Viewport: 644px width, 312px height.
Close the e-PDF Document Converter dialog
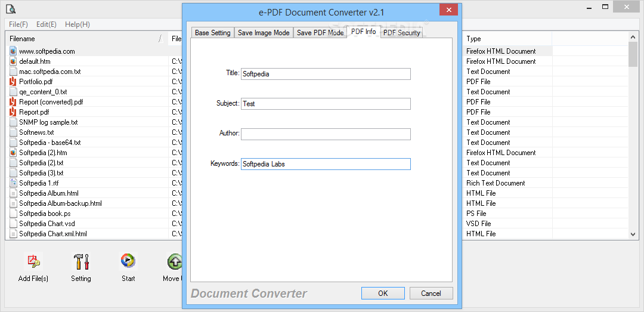coord(449,10)
